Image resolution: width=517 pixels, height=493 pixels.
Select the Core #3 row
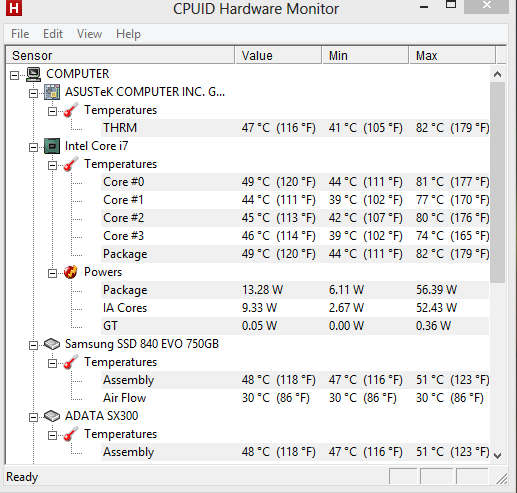295,236
